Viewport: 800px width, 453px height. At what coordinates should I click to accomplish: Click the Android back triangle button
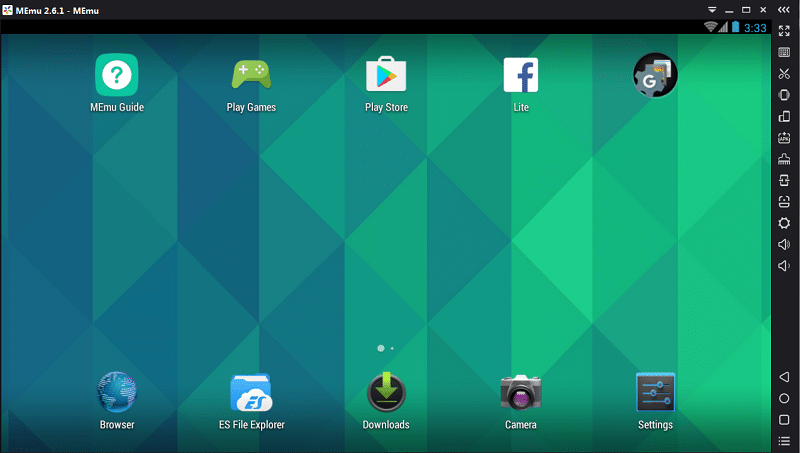[x=784, y=377]
